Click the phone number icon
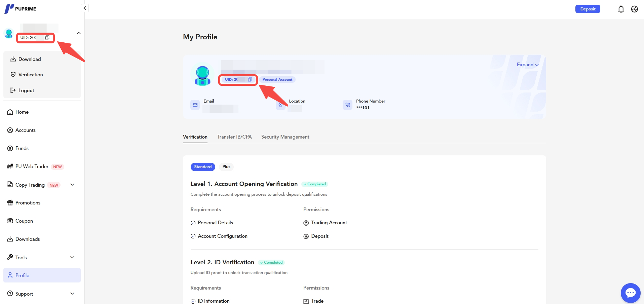The width and height of the screenshot is (644, 304). pos(347,105)
